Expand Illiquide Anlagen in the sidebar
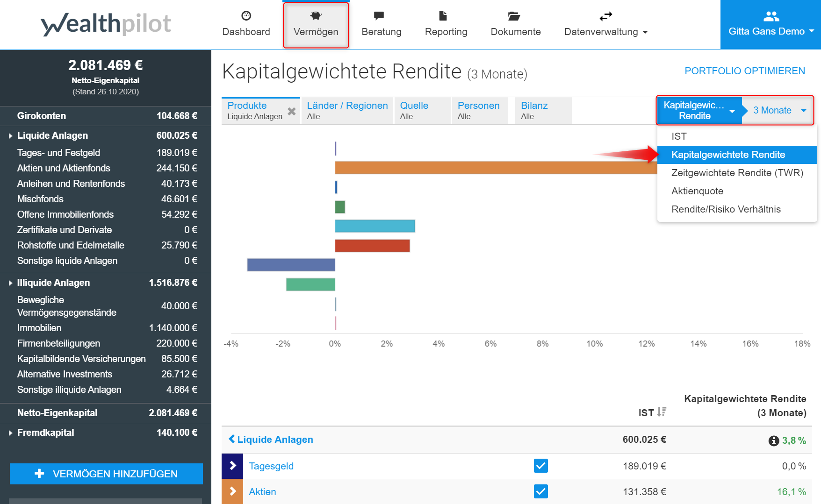821x504 pixels. tap(10, 283)
